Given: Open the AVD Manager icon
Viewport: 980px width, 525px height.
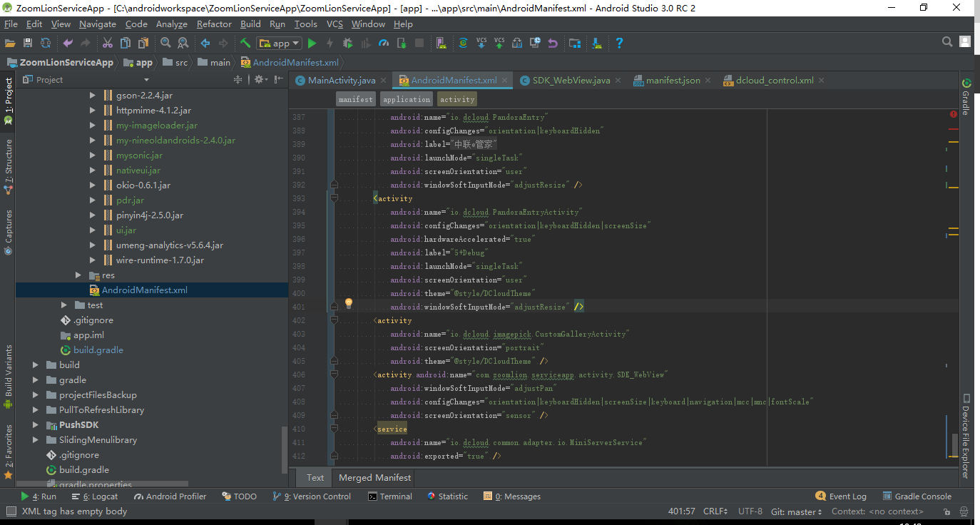Looking at the screenshot, I should [x=443, y=44].
